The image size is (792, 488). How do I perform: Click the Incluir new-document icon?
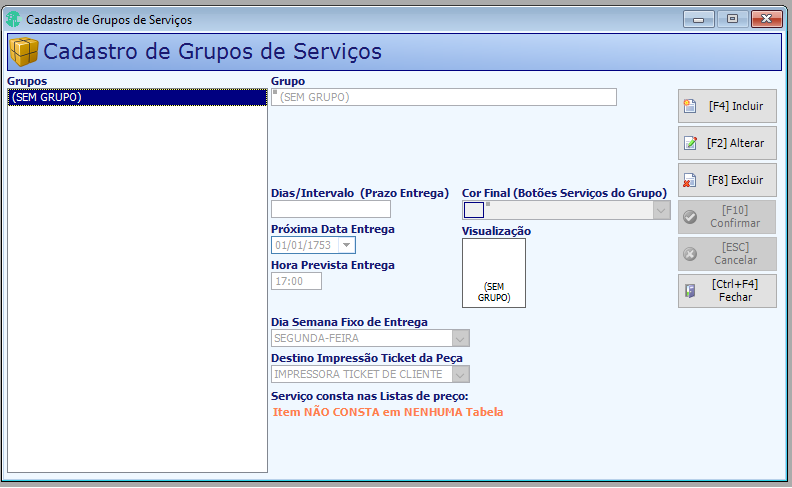[x=690, y=106]
